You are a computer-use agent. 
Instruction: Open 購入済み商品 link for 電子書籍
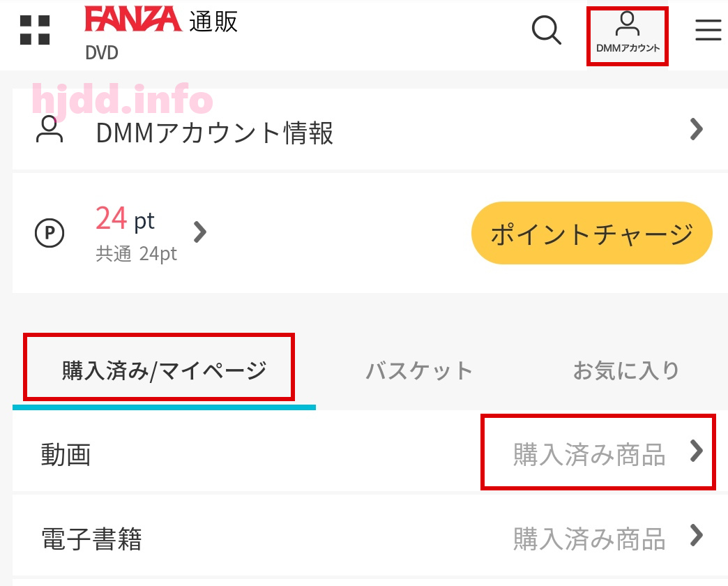[x=589, y=539]
